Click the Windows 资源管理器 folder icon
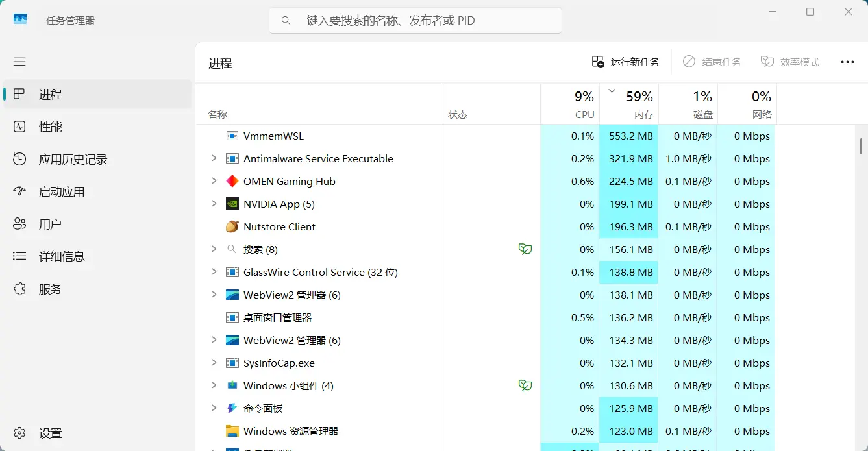 tap(232, 431)
